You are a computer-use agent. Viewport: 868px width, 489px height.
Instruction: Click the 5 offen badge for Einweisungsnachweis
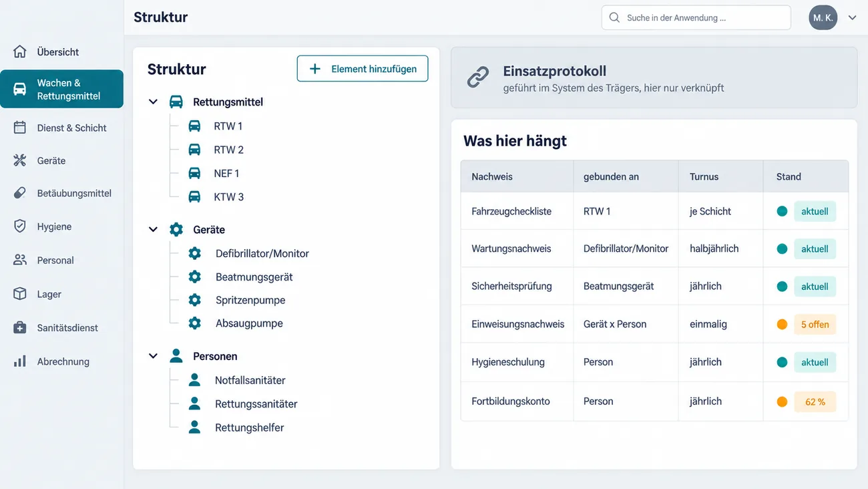tap(815, 325)
